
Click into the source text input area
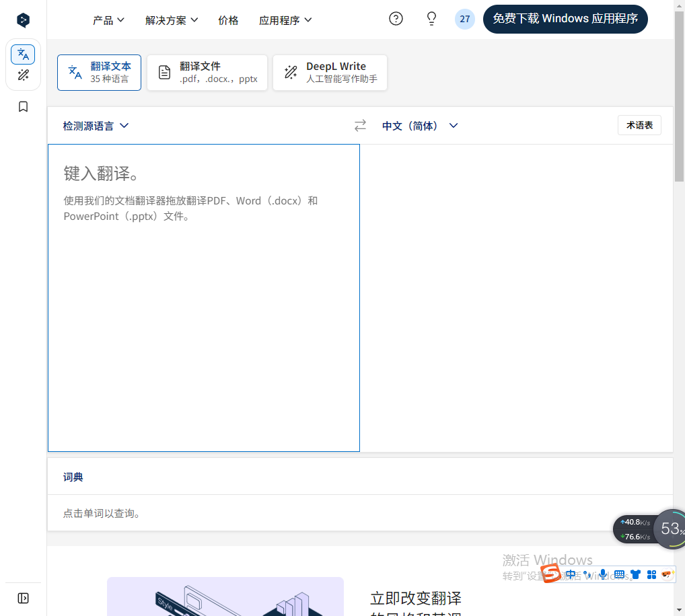point(204,298)
